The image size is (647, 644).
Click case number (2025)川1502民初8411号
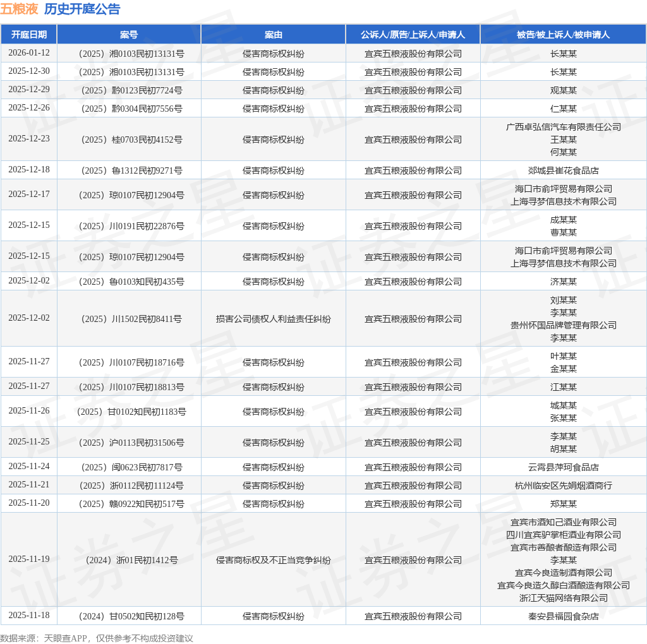tap(131, 319)
